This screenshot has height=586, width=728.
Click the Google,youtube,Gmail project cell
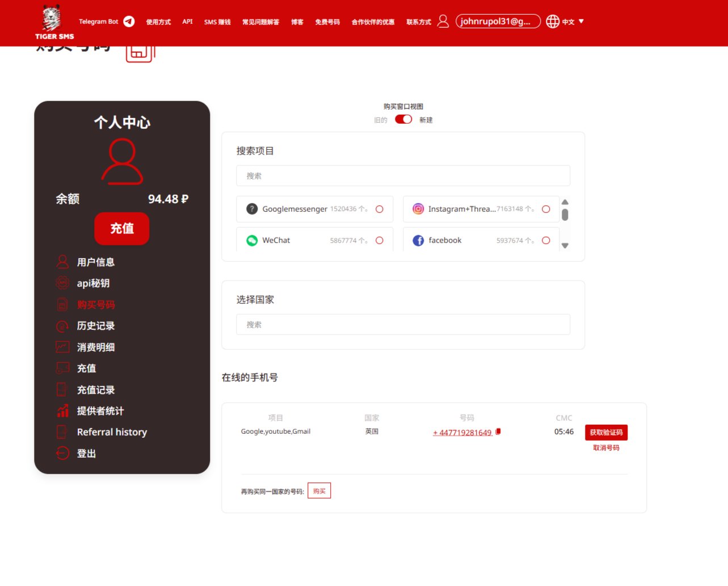click(x=276, y=432)
